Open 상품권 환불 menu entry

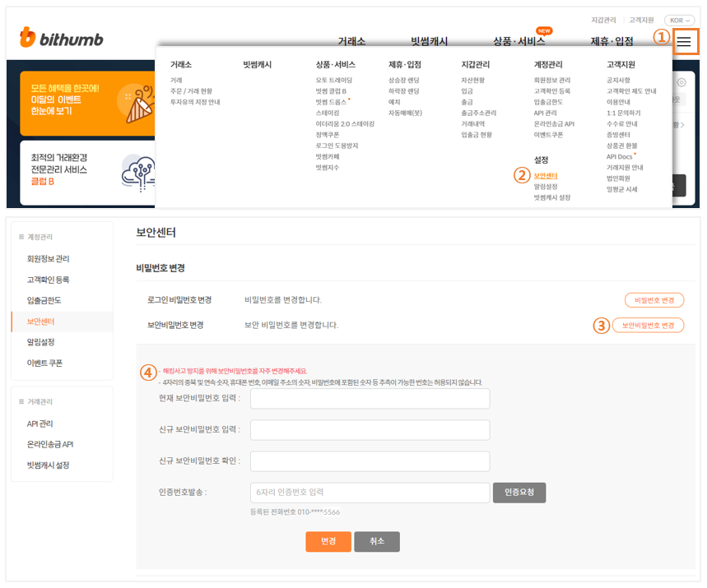click(621, 146)
